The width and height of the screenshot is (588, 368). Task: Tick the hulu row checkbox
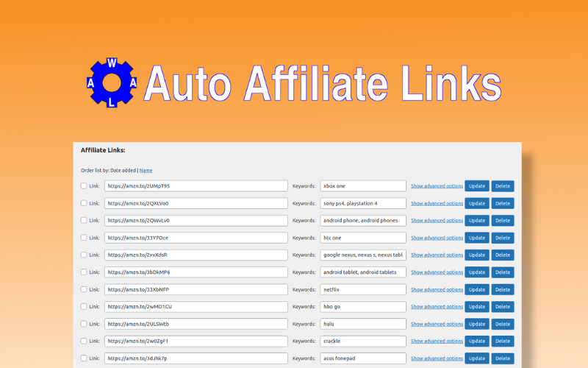[x=84, y=324]
